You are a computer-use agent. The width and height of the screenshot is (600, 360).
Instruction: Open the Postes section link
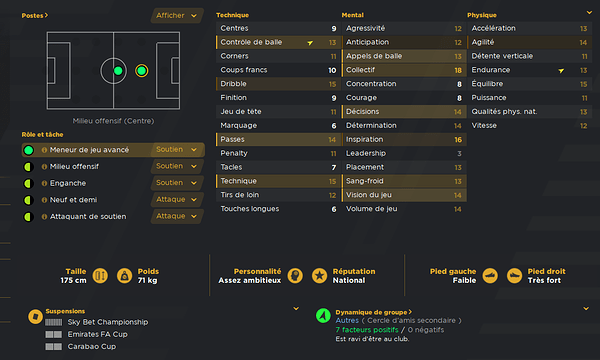click(34, 15)
